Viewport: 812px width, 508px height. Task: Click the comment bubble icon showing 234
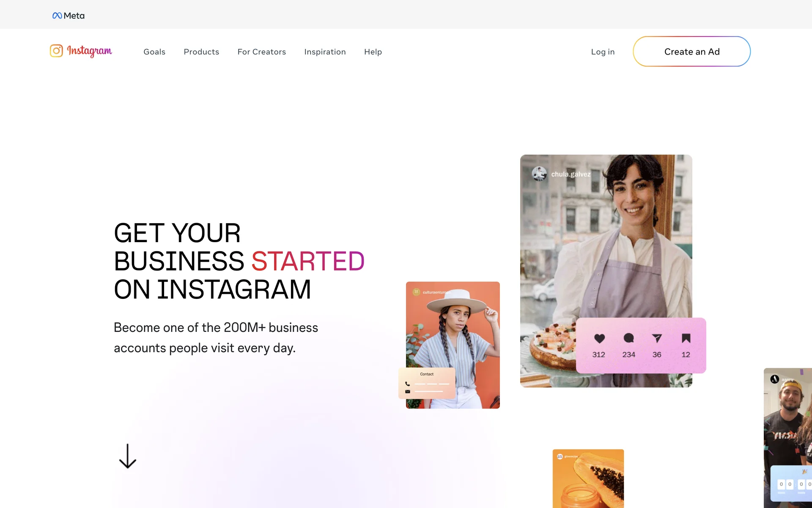click(x=628, y=338)
